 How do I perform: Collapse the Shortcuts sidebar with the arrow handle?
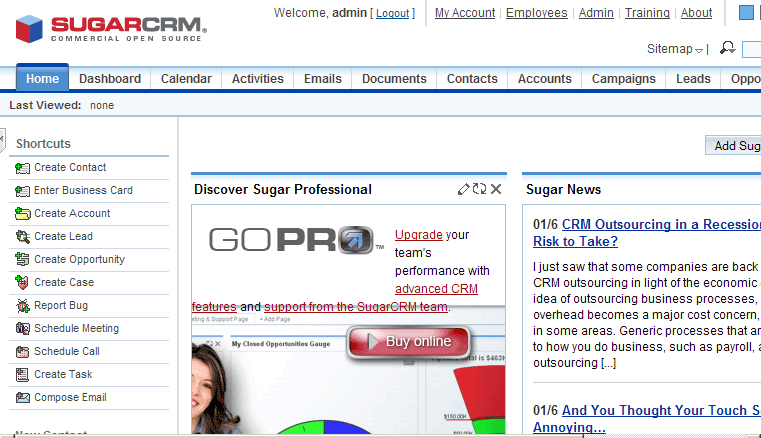point(2,139)
